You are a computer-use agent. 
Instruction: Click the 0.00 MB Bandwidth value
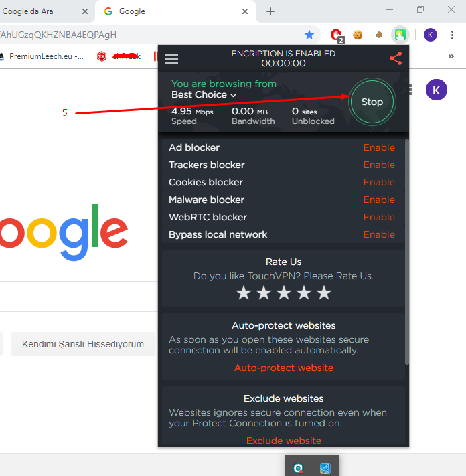(x=250, y=112)
